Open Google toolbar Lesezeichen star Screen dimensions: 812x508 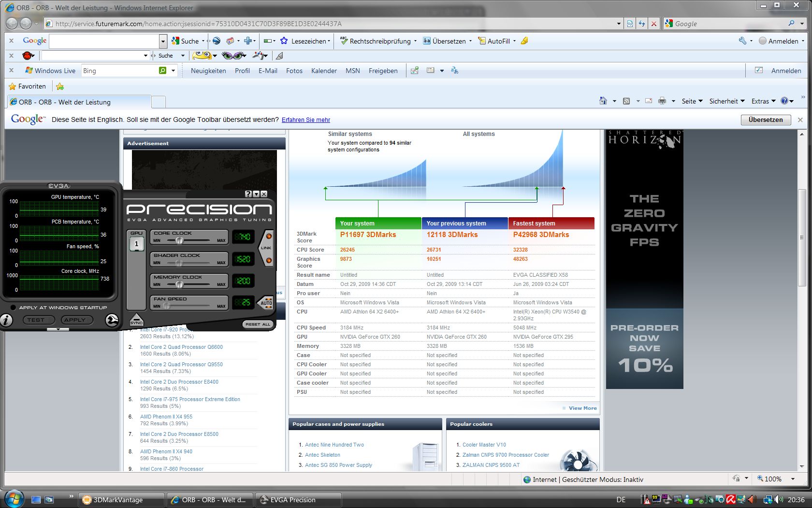284,41
